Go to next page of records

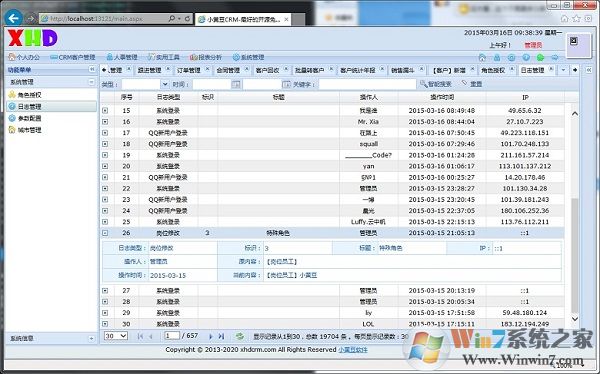pos(210,336)
